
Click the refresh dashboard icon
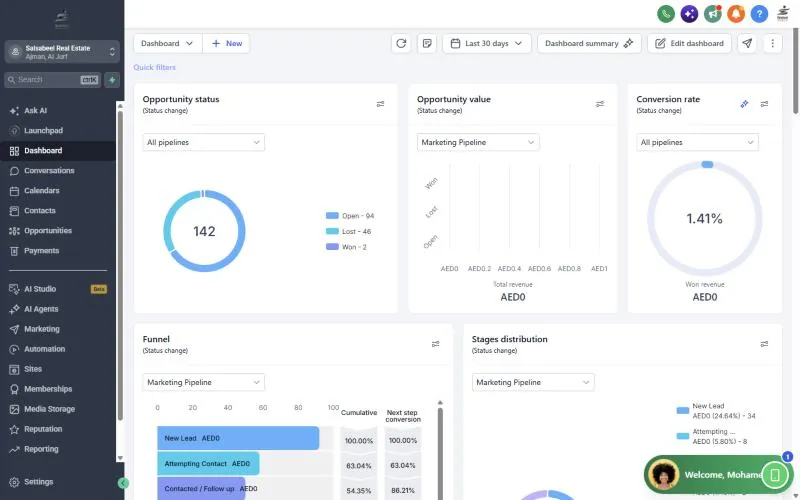tap(401, 43)
